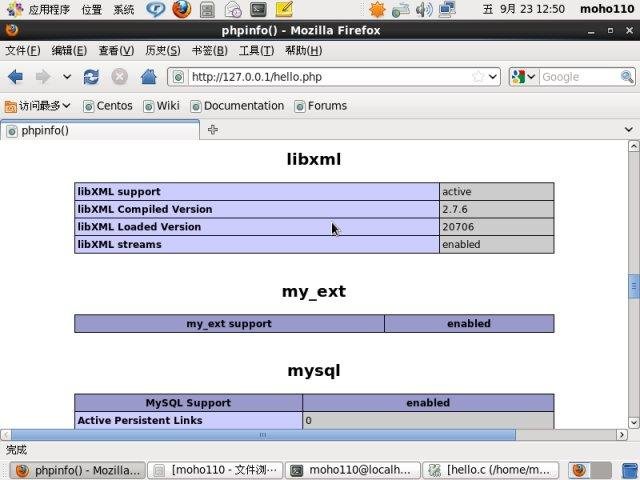Expand the address bar history dropdown
This screenshot has height=480, width=640.
pos(493,77)
